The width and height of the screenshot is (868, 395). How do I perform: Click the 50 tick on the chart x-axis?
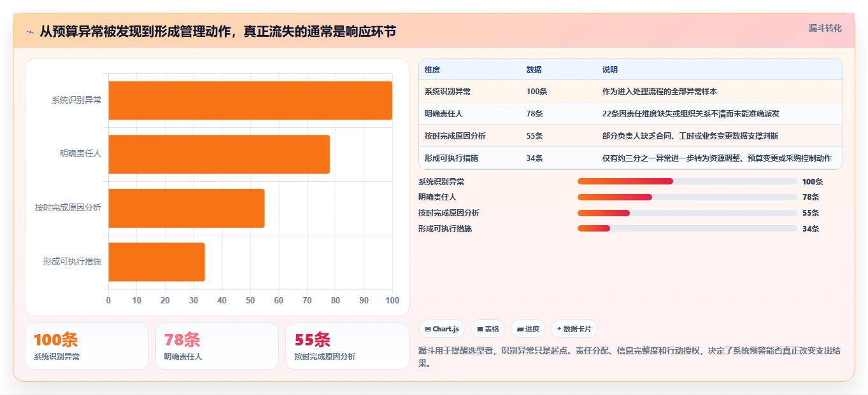250,300
